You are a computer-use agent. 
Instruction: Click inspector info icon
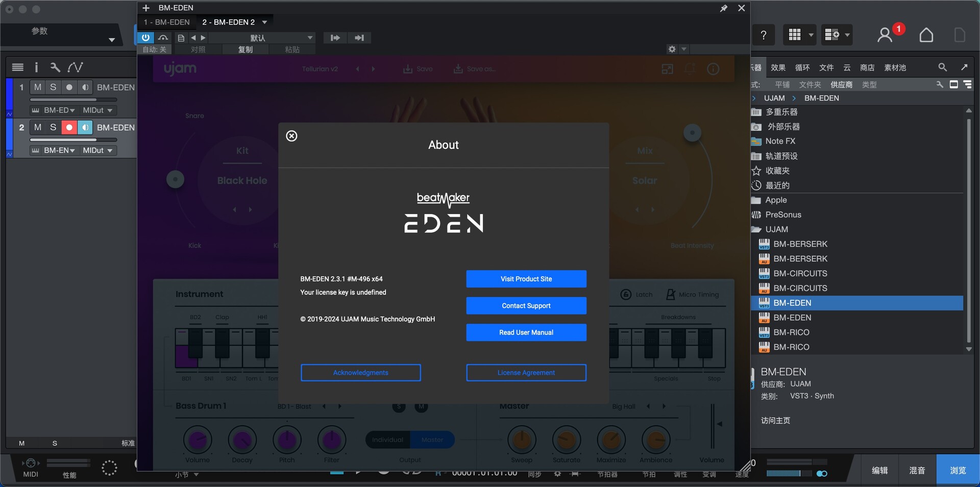tap(36, 67)
